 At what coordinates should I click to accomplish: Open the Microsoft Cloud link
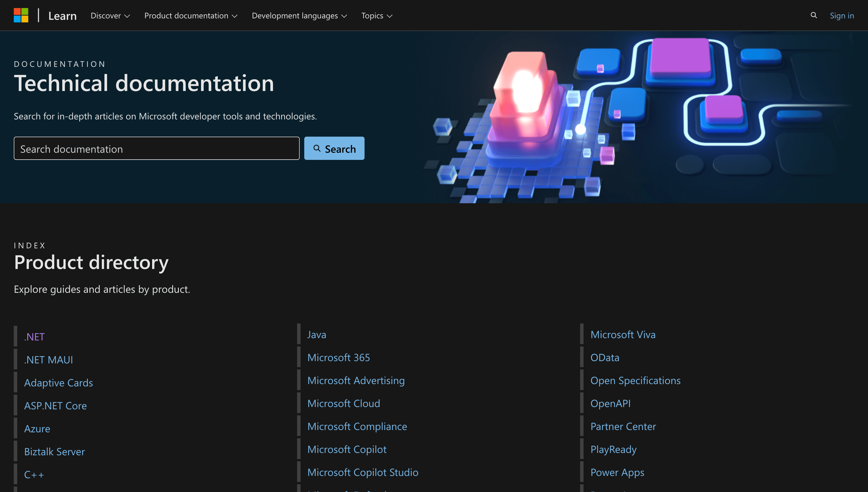344,404
